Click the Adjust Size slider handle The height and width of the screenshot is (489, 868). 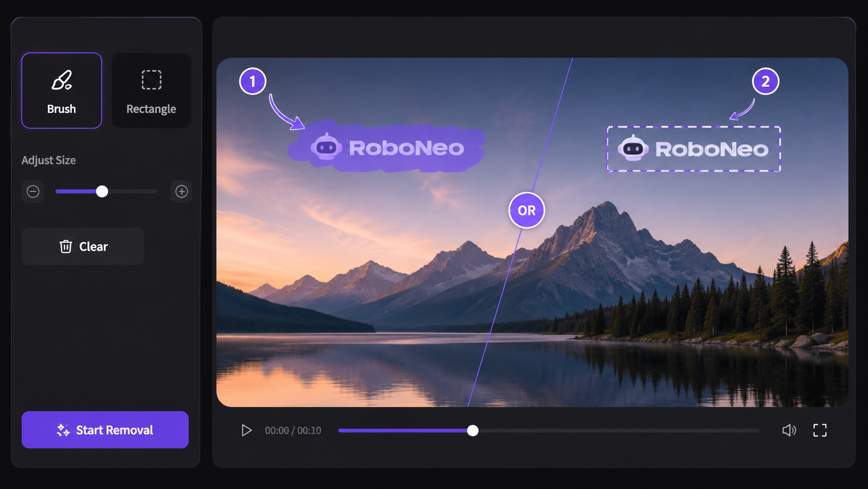[102, 192]
